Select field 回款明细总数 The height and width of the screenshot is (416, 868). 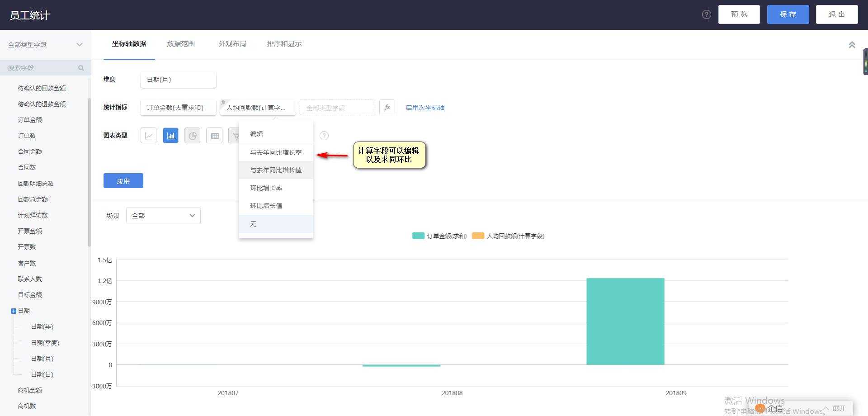[36, 184]
